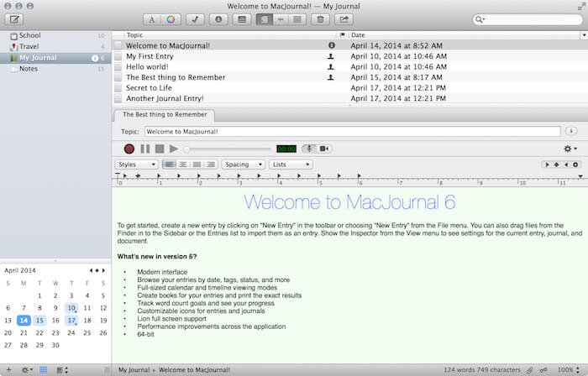The width and height of the screenshot is (588, 376).
Task: Select the decimal circle tab stop button
Action: click(x=575, y=164)
